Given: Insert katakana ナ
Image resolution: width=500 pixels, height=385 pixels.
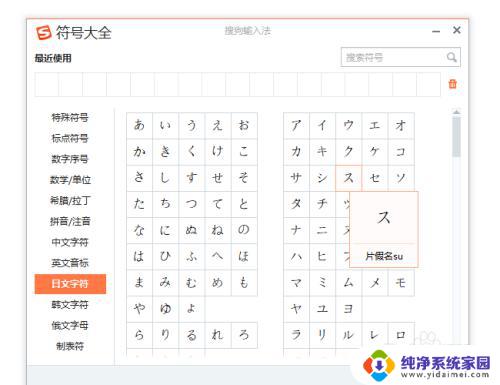Looking at the screenshot, I should click(296, 230).
